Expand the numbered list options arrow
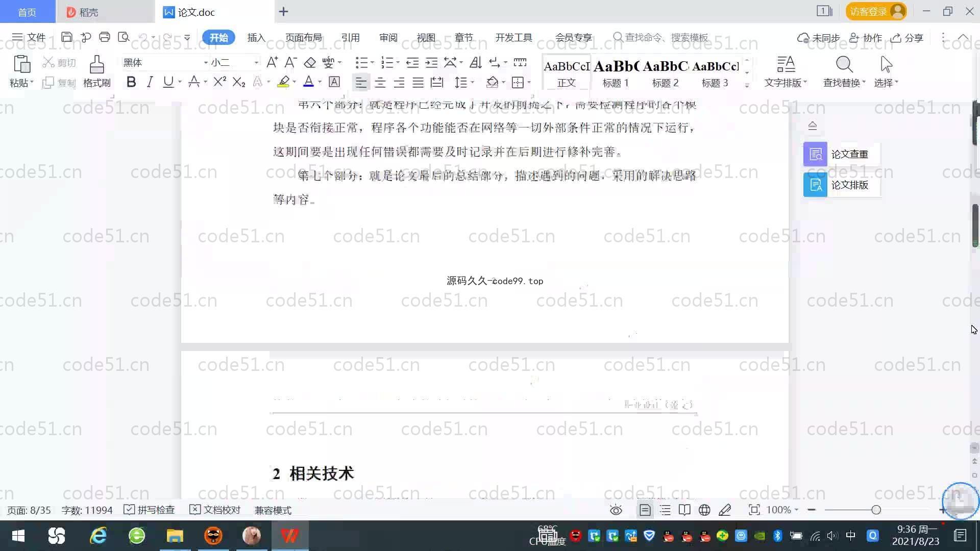 click(398, 63)
